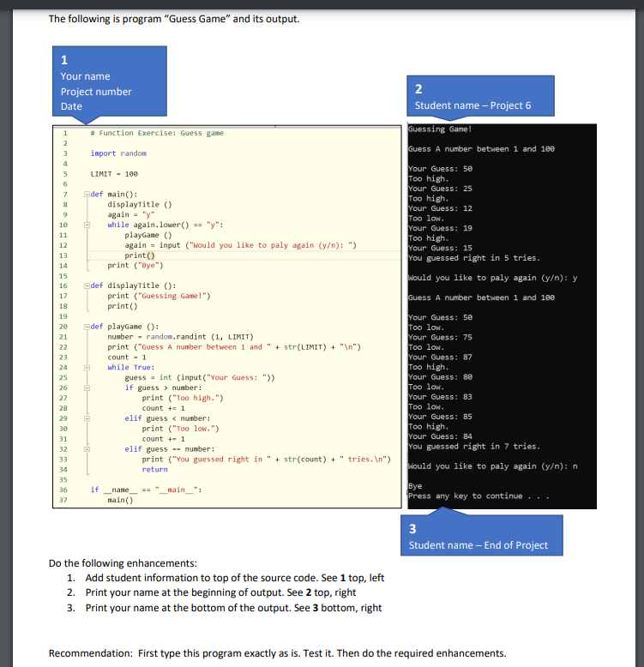Screen dimensions: 644x667
Task: Collapse the while again.lower() fold marker
Action: point(87,225)
